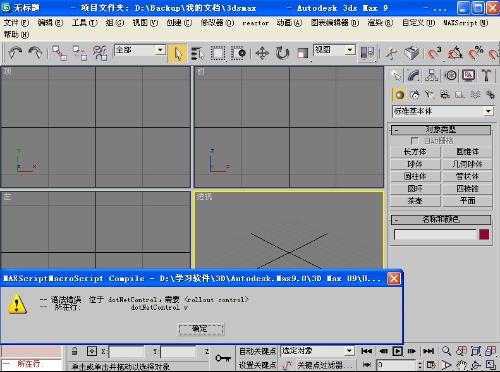The width and height of the screenshot is (500, 372).
Task: Click the 球体 object button
Action: (x=415, y=164)
